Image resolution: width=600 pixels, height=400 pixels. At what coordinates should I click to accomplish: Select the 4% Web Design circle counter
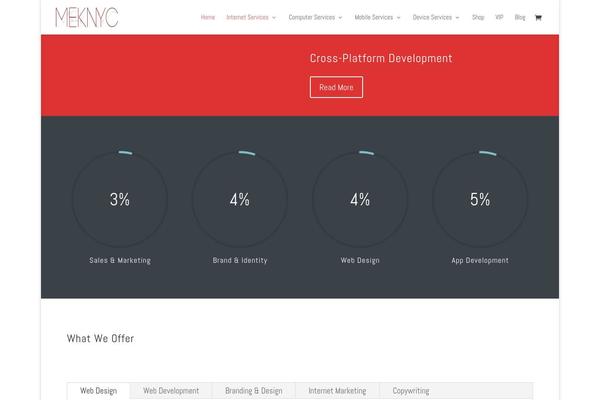(360, 199)
